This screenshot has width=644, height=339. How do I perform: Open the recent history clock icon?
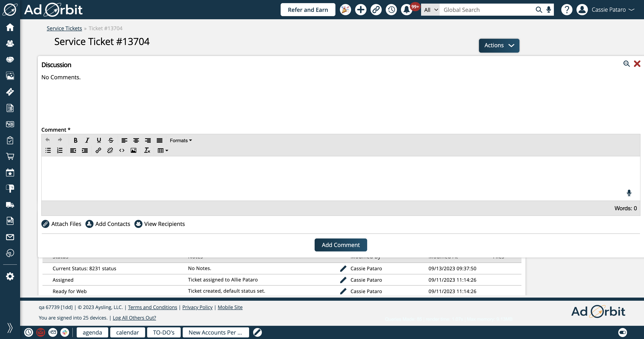tap(391, 10)
